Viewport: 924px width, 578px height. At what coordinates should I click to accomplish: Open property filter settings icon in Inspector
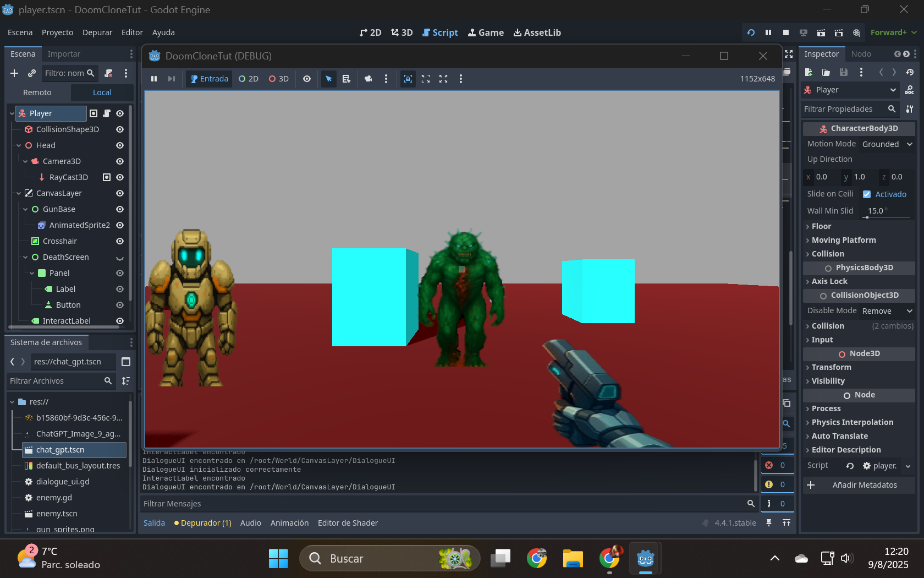click(x=910, y=109)
